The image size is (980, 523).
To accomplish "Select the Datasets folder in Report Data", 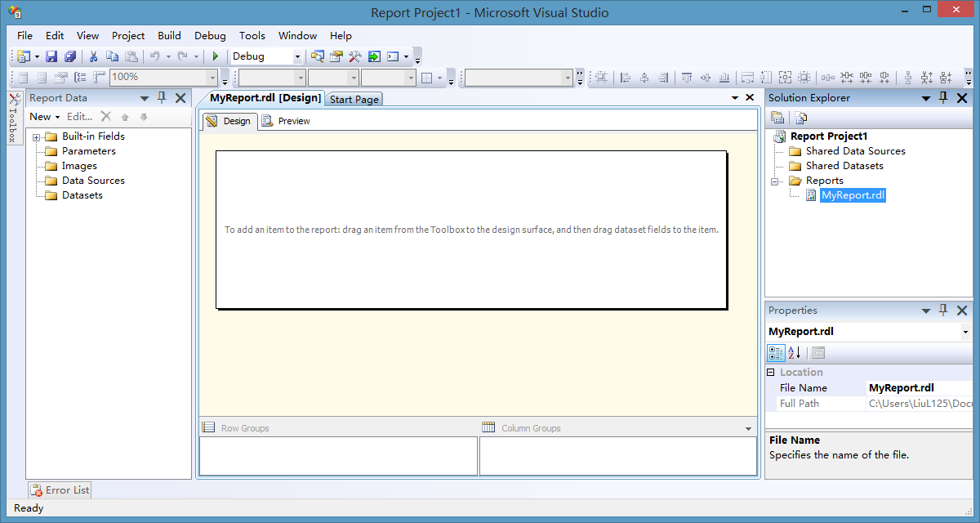I will pyautogui.click(x=82, y=195).
